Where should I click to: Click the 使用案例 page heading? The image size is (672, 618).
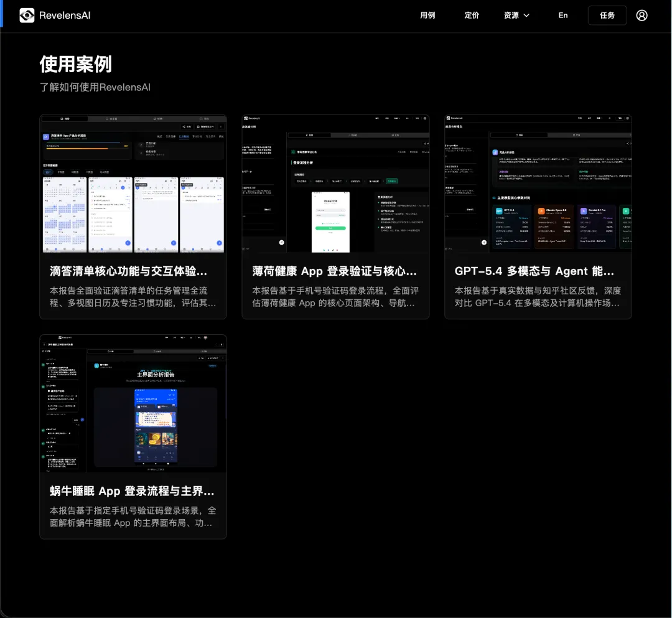(76, 64)
